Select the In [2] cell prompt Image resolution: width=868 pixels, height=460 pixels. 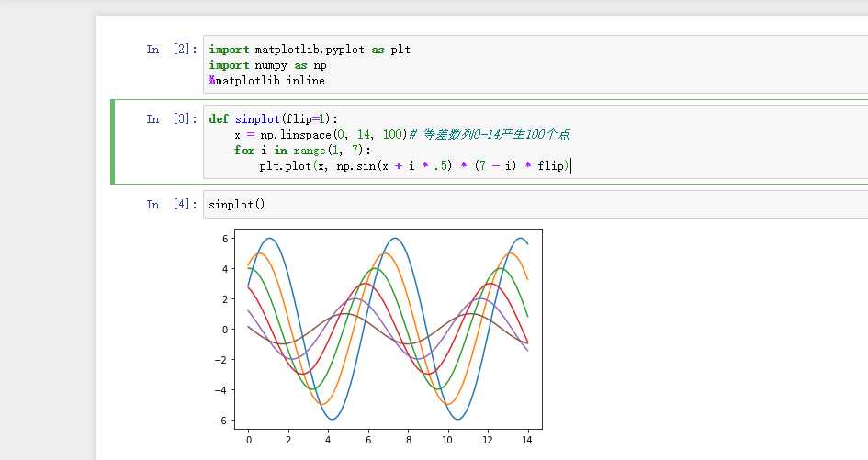[172, 50]
